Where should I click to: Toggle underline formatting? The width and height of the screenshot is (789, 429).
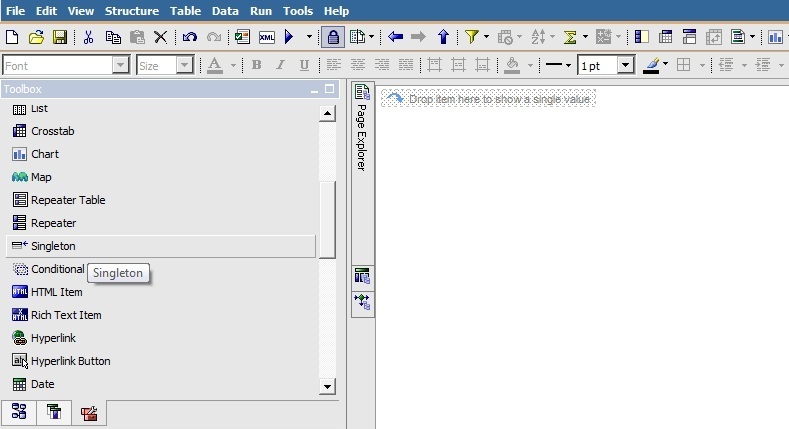304,65
